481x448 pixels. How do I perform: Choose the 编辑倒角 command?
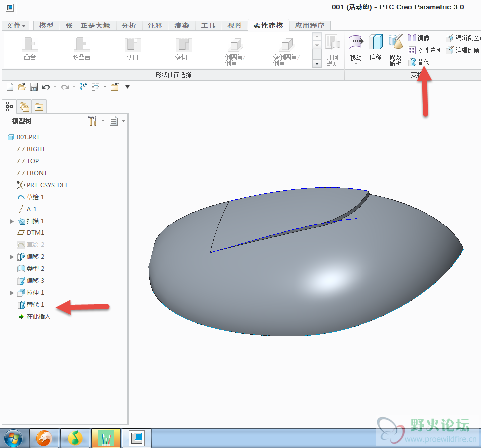(463, 50)
